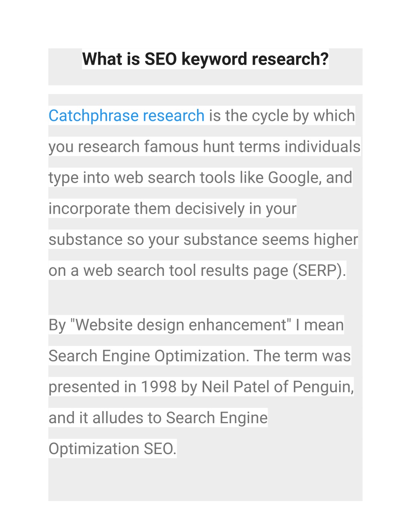The width and height of the screenshot is (411, 532).
Task: Click the word 'Penguin' in second paragraph
Action: (323, 387)
